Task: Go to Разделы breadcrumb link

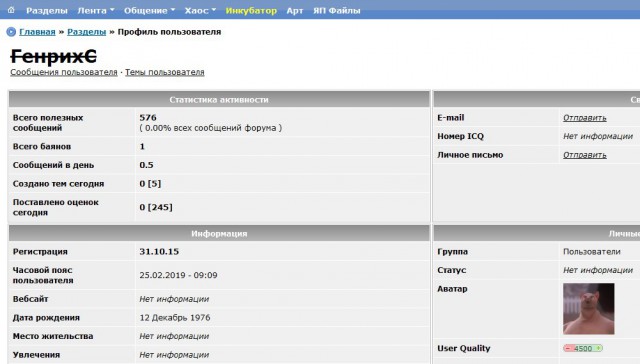Action: 87,32
